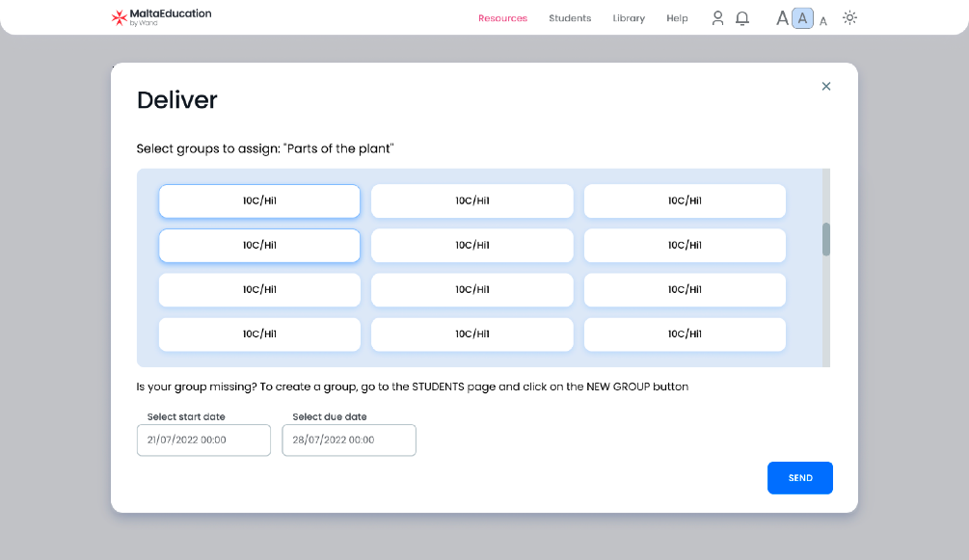Open the Students menu item
969x560 pixels.
click(x=570, y=18)
